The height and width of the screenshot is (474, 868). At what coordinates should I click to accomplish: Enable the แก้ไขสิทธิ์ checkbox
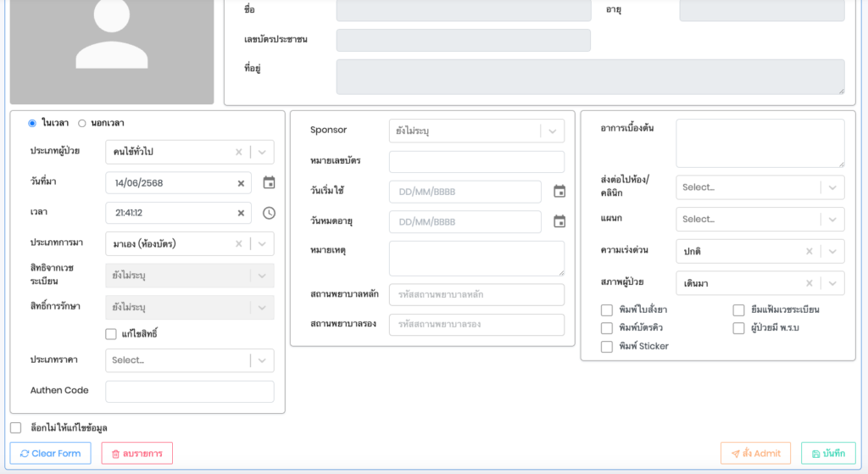111,334
